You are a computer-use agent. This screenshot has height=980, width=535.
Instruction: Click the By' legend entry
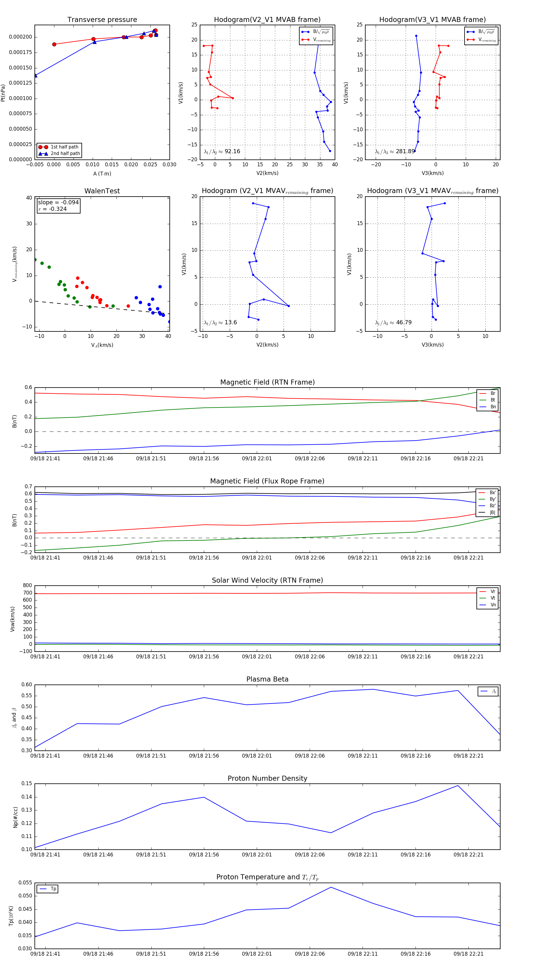pos(487,499)
